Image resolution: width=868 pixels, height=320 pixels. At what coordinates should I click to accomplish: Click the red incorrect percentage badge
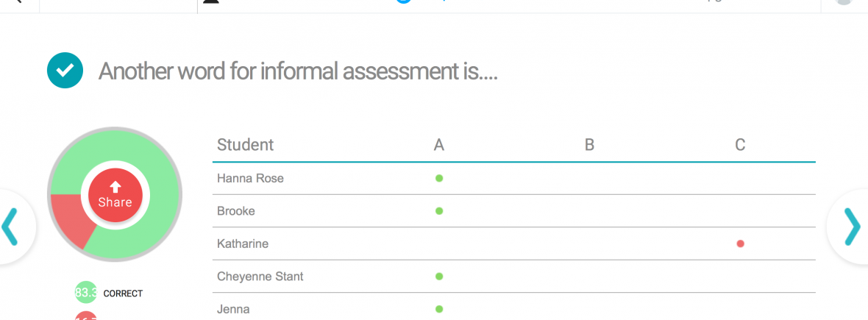pyautogui.click(x=85, y=316)
